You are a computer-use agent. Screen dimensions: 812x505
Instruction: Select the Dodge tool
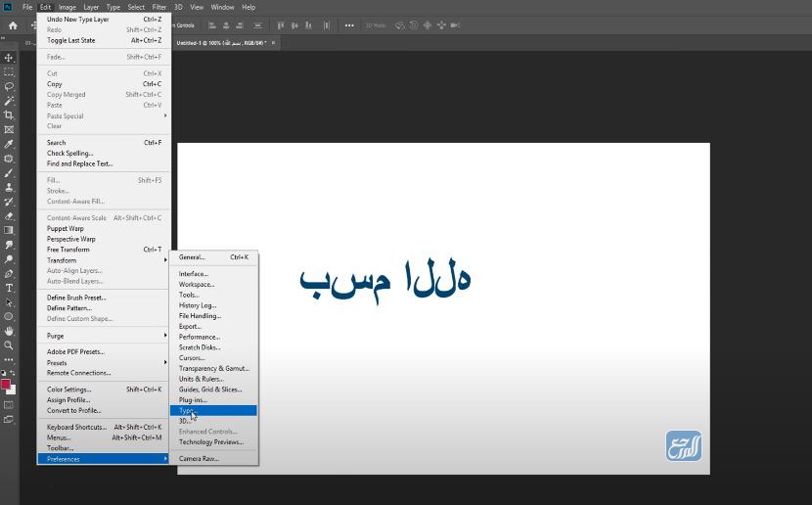(x=9, y=259)
